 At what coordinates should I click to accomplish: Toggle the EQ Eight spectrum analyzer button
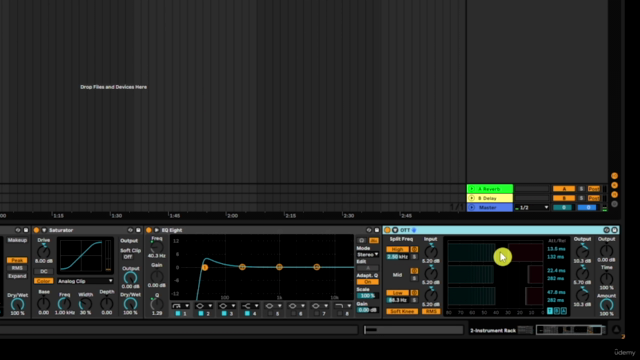pyautogui.click(x=373, y=240)
